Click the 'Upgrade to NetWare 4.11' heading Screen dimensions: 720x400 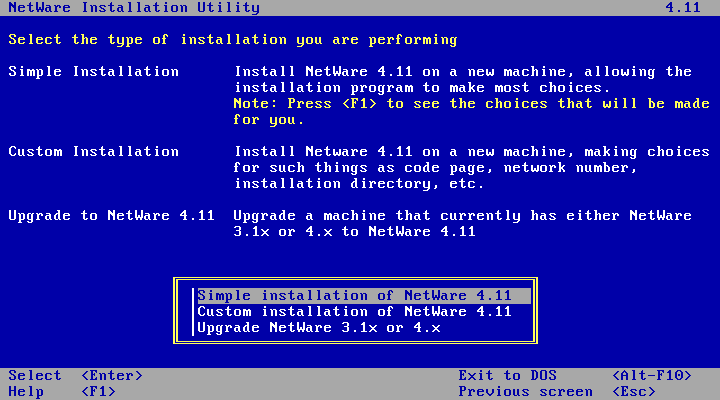point(112,215)
